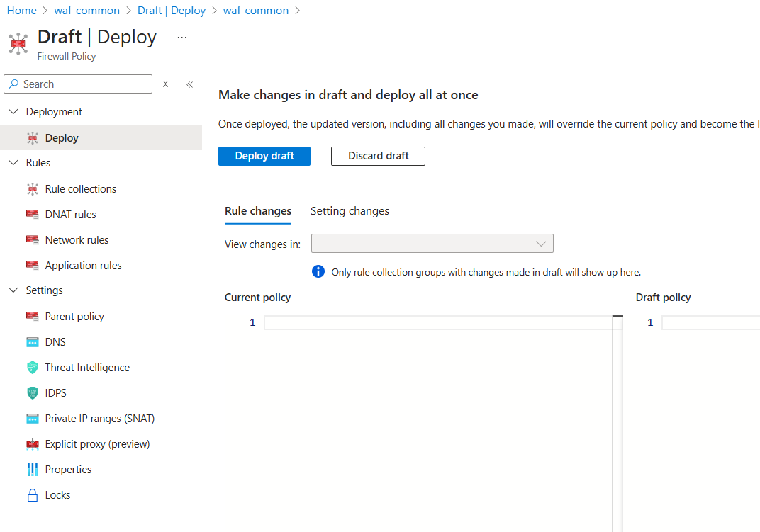Open Draft | Deploy breadcrumb link
This screenshot has height=532, width=760.
coord(172,11)
